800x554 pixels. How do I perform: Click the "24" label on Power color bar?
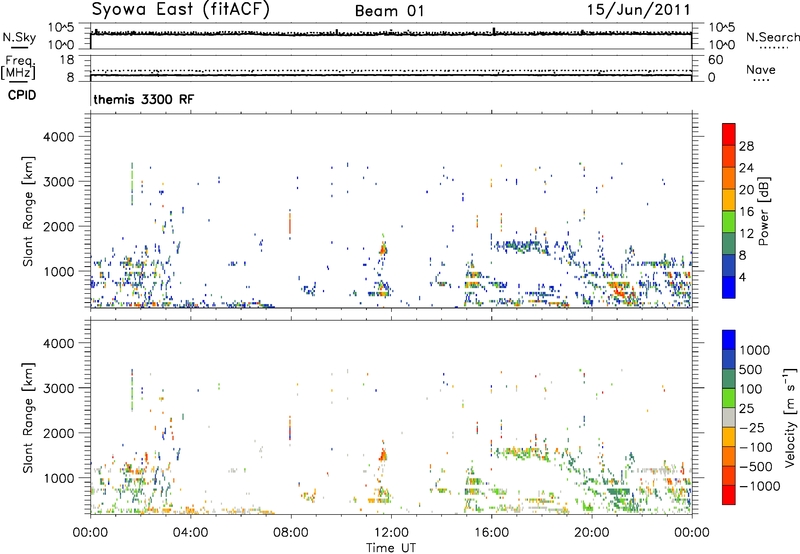(746, 168)
